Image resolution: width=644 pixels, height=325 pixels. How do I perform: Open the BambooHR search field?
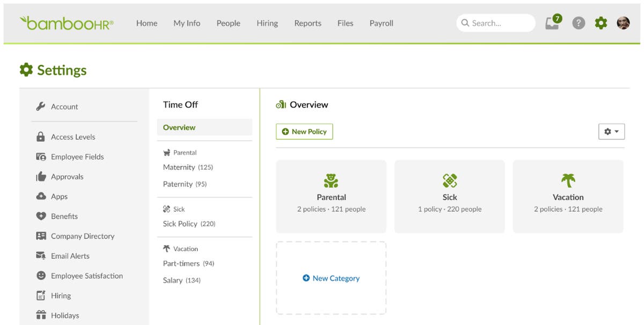pyautogui.click(x=495, y=23)
